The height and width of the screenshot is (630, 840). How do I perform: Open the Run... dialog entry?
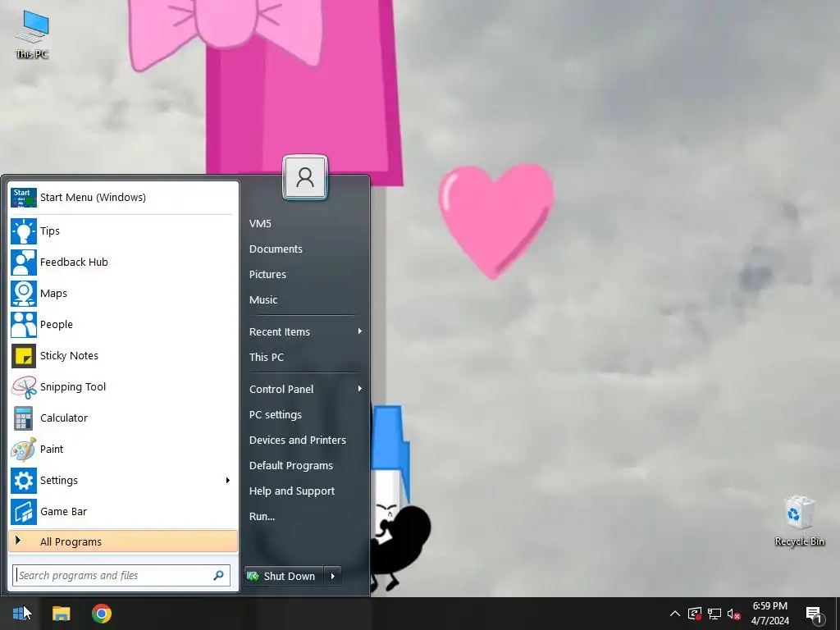click(262, 517)
